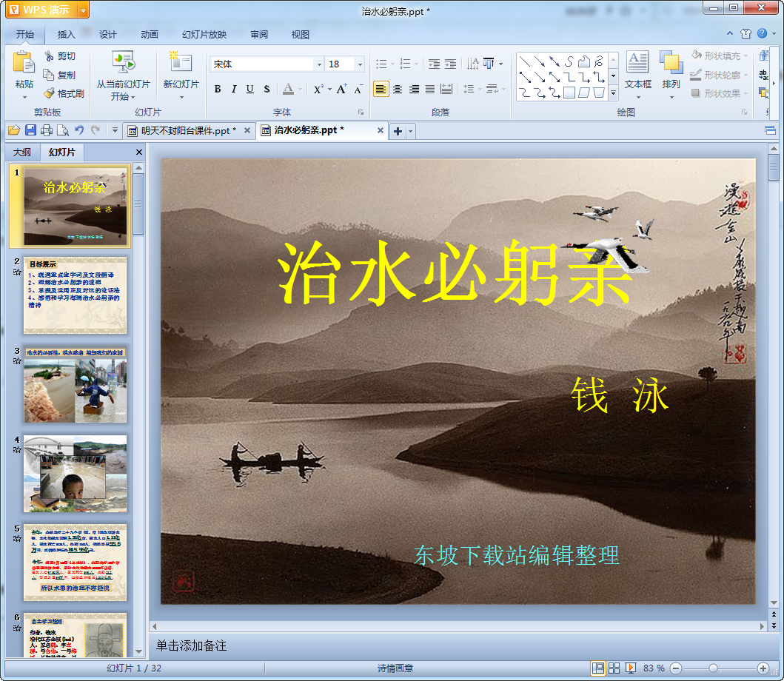Viewport: 784px width, 681px height.
Task: Open the font name dropdown 宋体
Action: pyautogui.click(x=319, y=64)
